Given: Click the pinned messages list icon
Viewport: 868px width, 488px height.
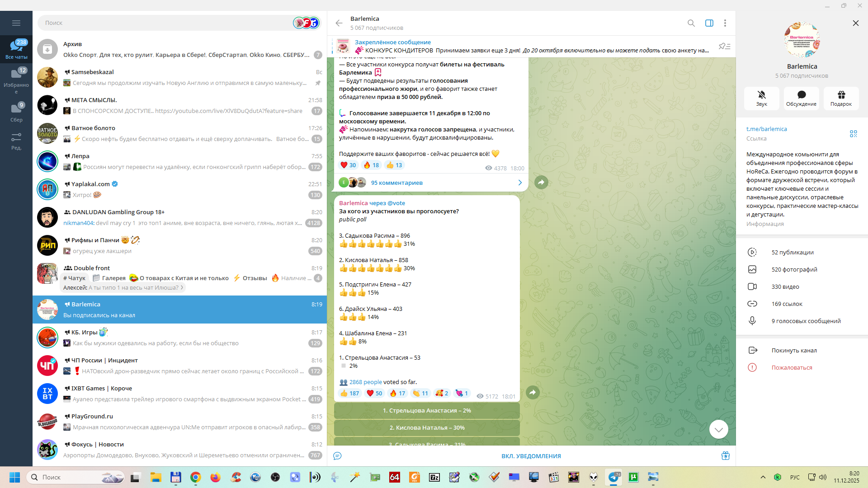Looking at the screenshot, I should (724, 46).
